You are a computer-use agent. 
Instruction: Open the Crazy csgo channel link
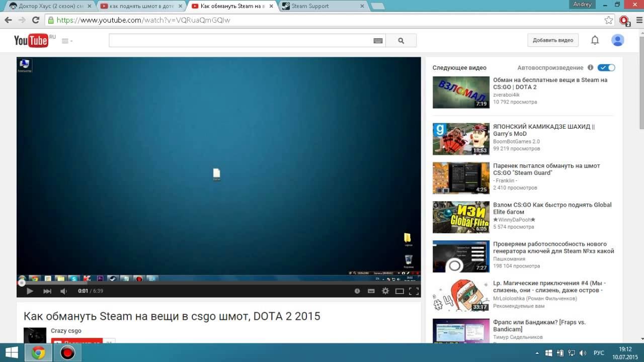pos(66,331)
